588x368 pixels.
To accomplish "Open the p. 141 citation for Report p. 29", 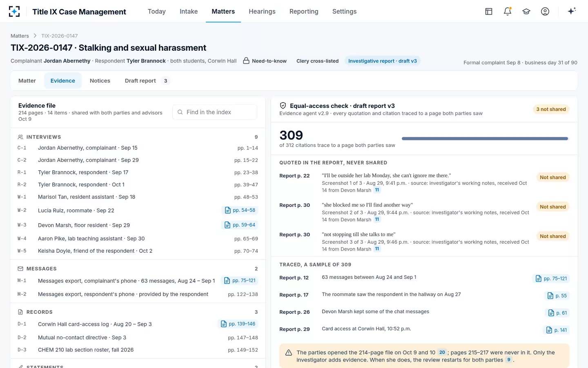I will tap(557, 330).
